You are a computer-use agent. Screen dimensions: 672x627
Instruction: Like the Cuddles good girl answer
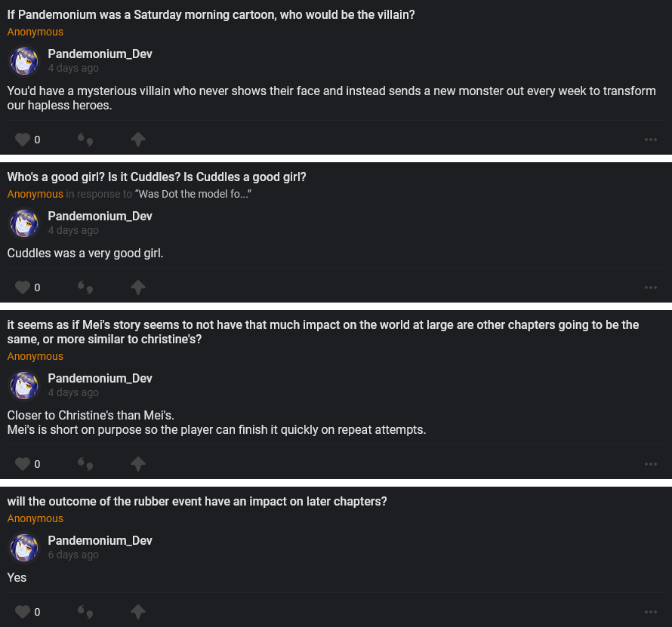[x=23, y=287]
